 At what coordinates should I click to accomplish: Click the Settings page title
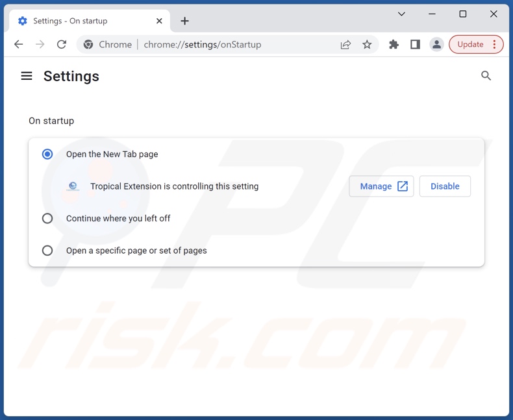(x=71, y=76)
